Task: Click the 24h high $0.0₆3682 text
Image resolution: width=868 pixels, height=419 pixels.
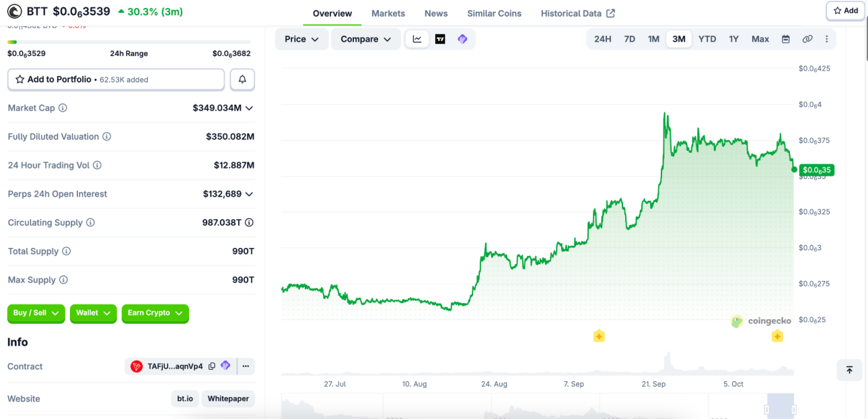Action: (x=231, y=54)
